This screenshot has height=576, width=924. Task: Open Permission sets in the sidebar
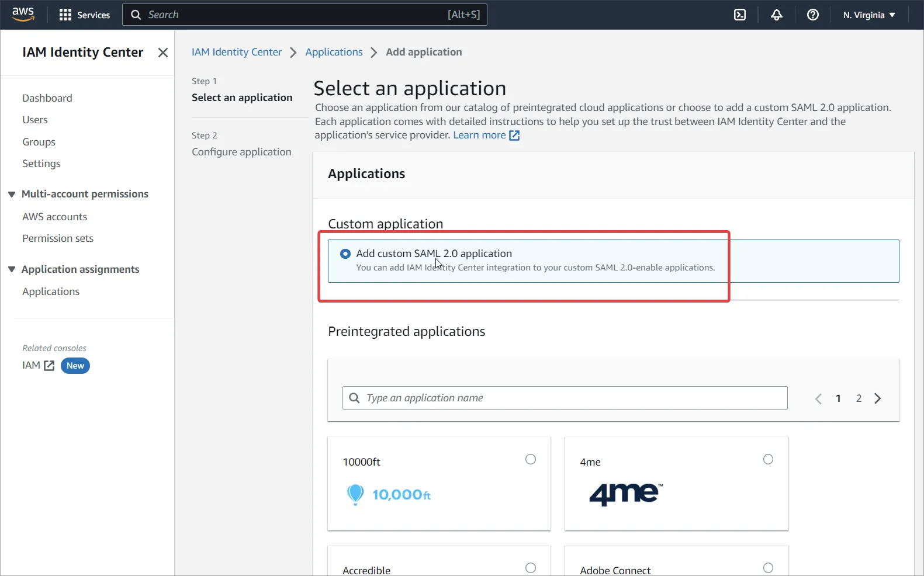point(58,238)
